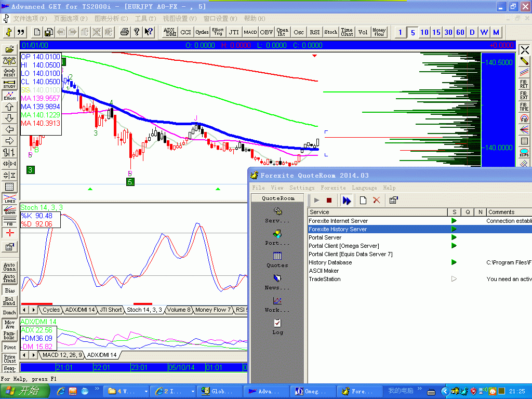The image size is (532, 399).
Task: Switch chart to 60 minute timeframe
Action: pos(460,32)
